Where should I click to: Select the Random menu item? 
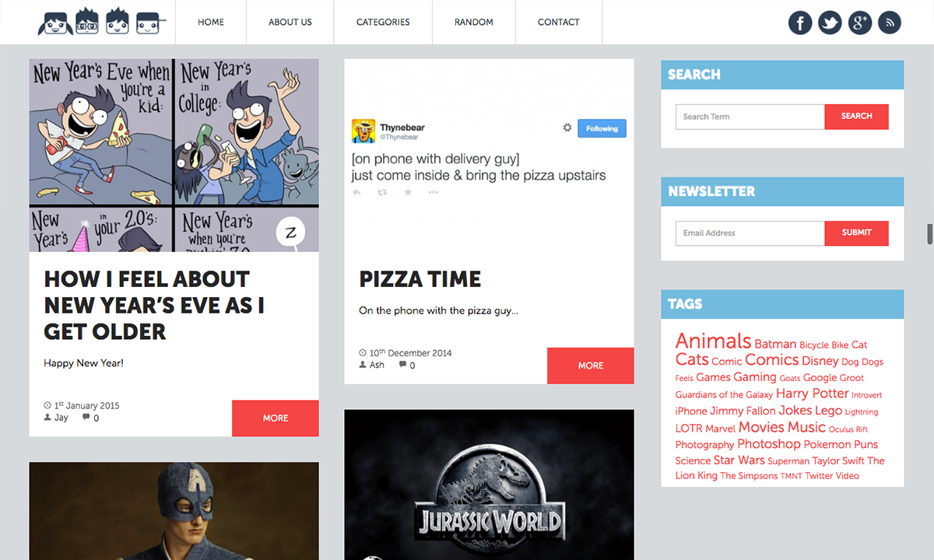[x=474, y=23]
